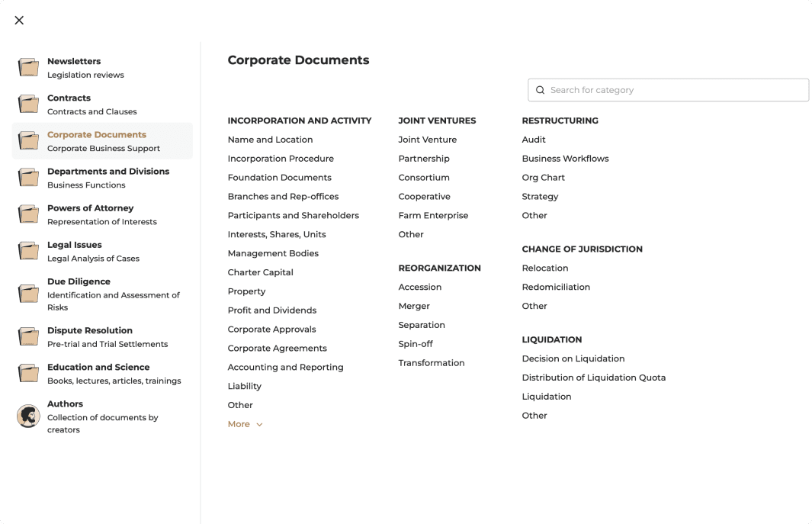This screenshot has height=524, width=812.
Task: Click the Departments and Divisions folder icon
Action: click(28, 177)
